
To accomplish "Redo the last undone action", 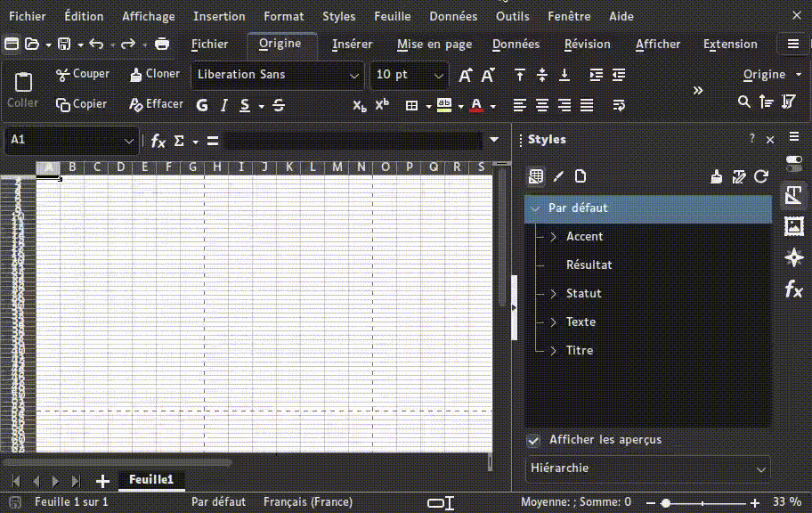I will [128, 44].
